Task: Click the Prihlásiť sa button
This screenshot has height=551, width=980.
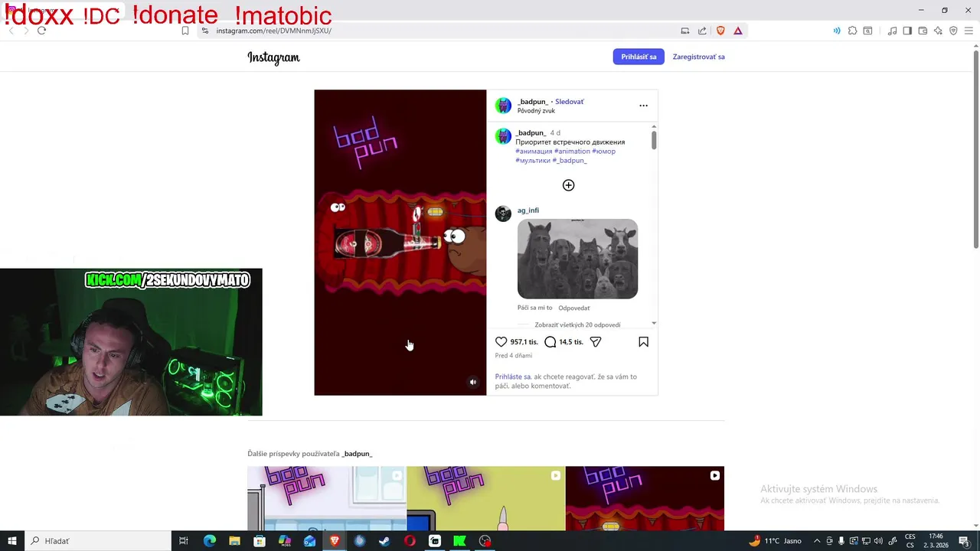Action: coord(639,57)
